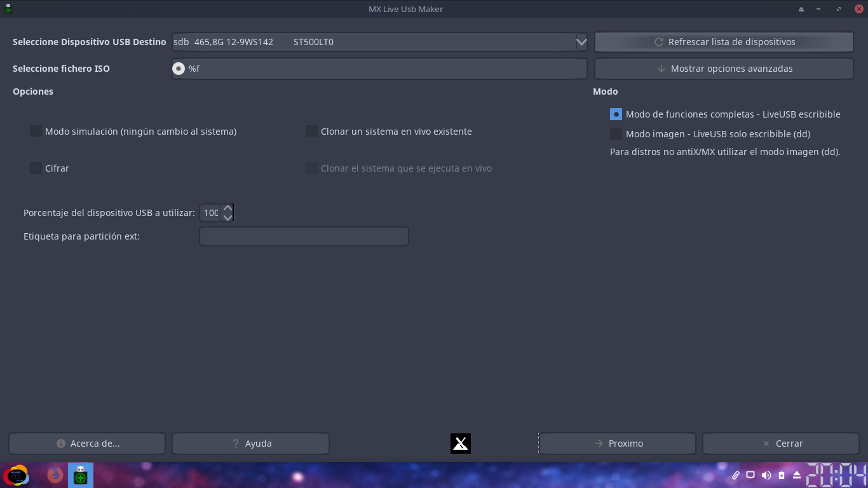Enable Modo simulación checkbox

pos(36,132)
